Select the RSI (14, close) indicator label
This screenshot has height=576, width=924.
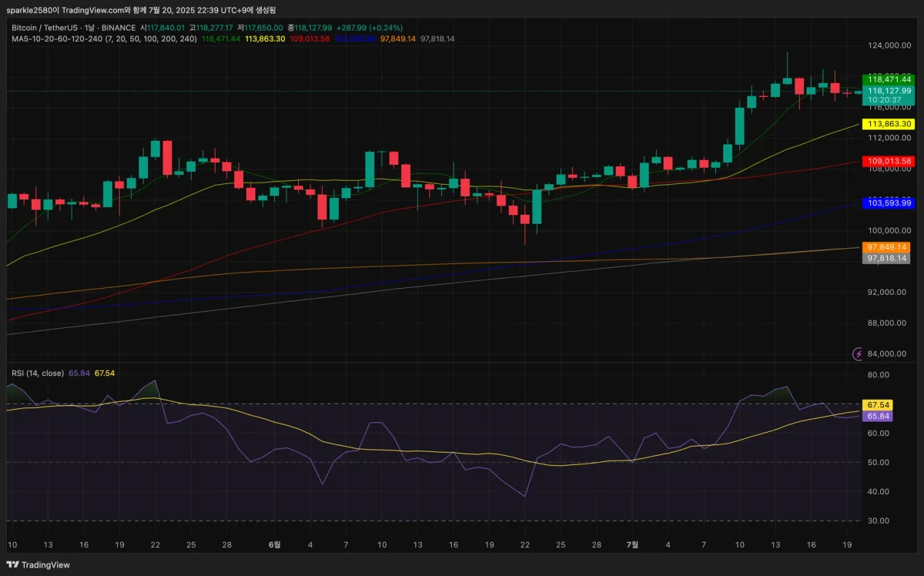click(x=38, y=373)
